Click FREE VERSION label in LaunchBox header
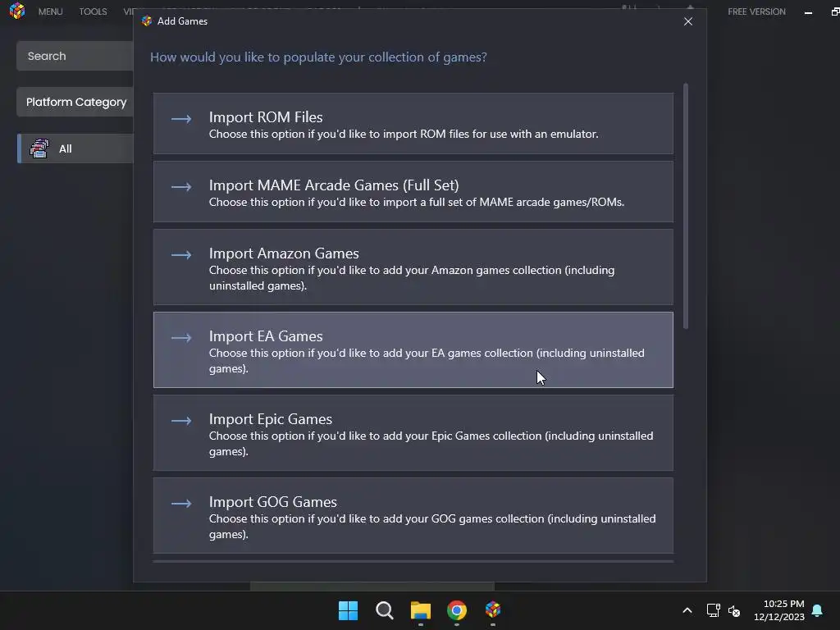Image resolution: width=840 pixels, height=630 pixels. [x=756, y=11]
